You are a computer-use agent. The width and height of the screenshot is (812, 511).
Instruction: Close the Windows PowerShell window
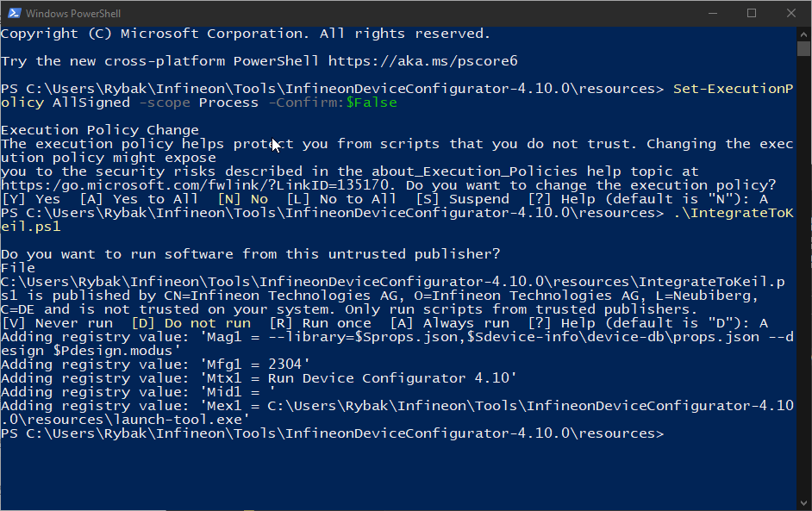click(x=791, y=13)
